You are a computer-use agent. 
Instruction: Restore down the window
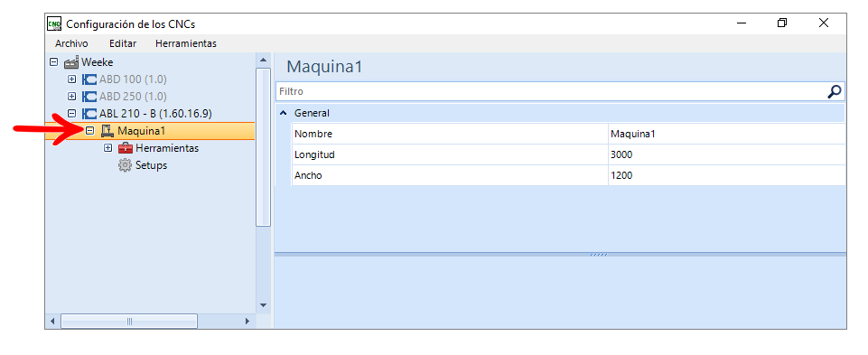[x=782, y=23]
